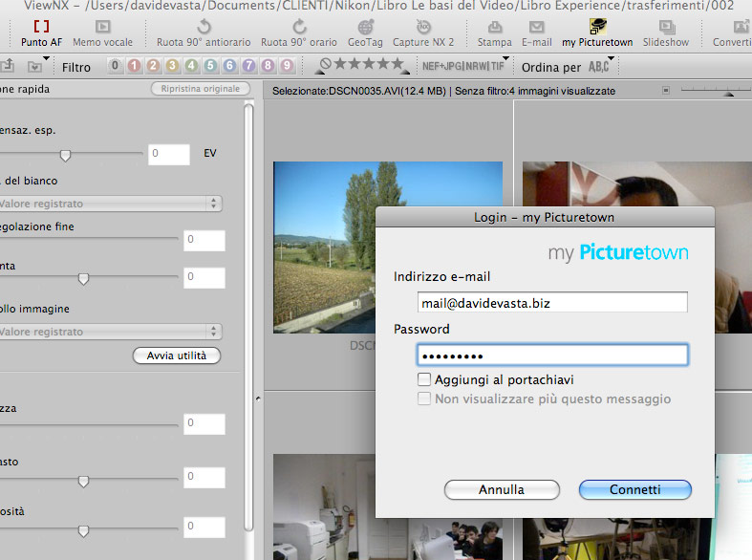Click the Avvia utilità button

[x=177, y=355]
